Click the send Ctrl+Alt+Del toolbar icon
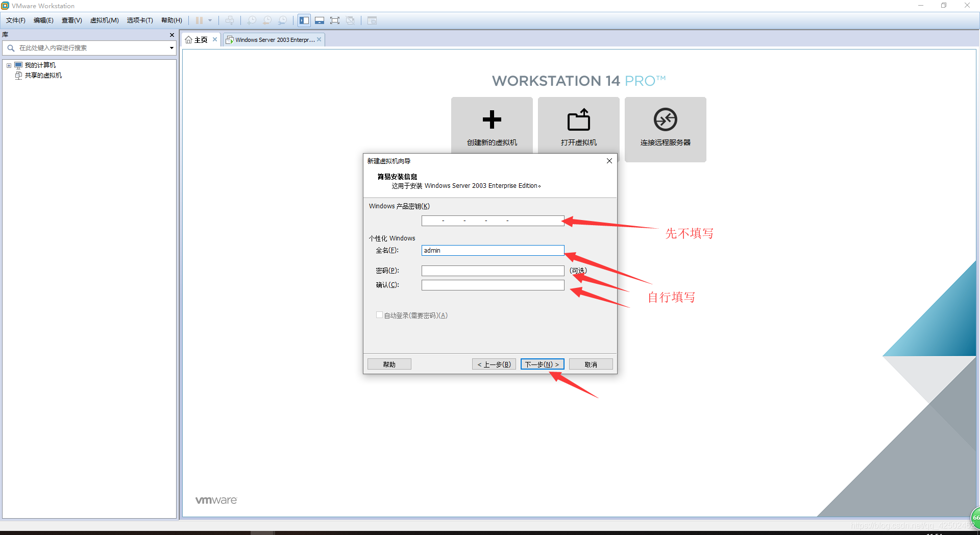Viewport: 980px width, 535px height. 230,20
